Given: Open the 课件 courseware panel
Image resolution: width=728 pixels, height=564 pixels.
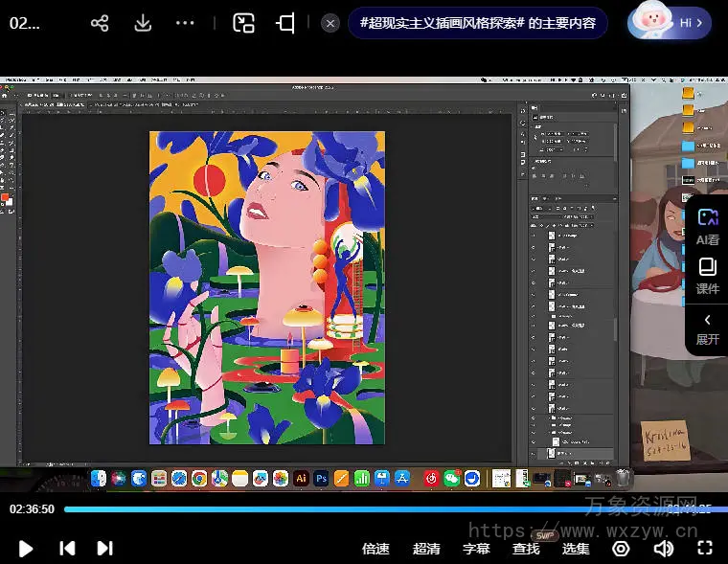Looking at the screenshot, I should pos(708,276).
